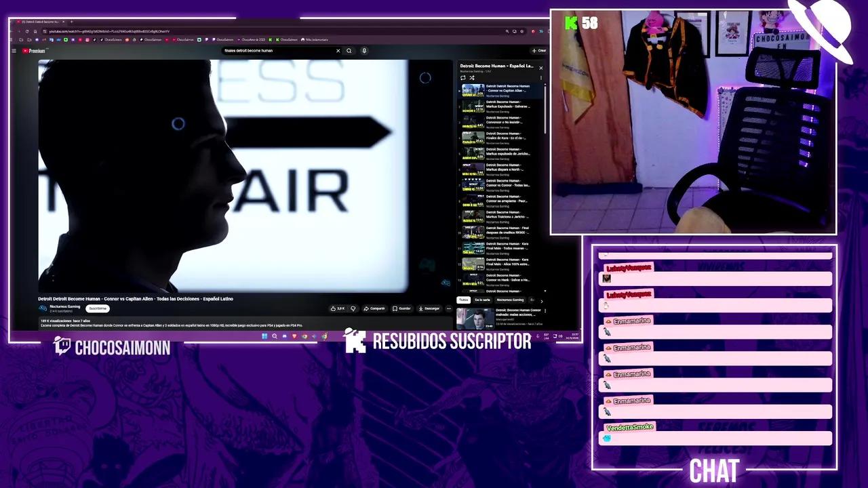Click the dislike button on the video
The width and height of the screenshot is (868, 488).
point(353,308)
